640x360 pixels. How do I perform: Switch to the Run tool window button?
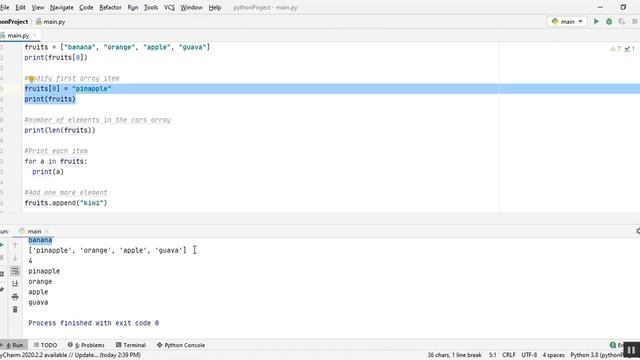(13, 345)
